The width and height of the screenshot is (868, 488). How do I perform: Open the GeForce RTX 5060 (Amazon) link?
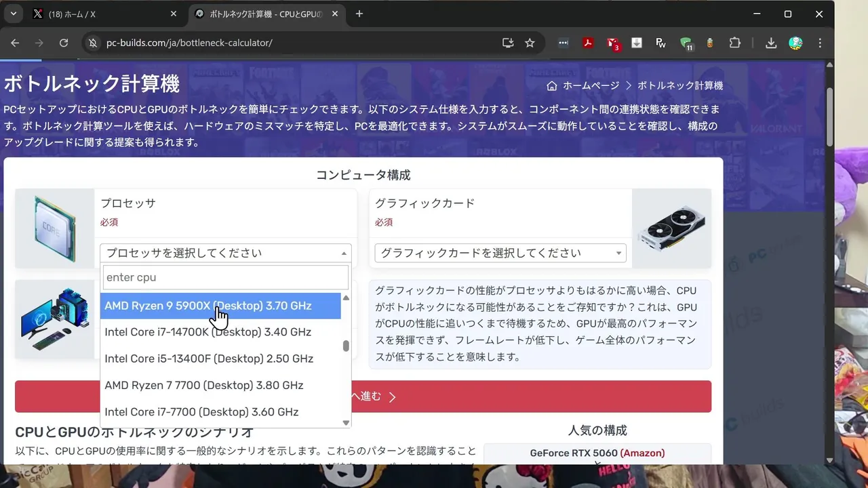[597, 453]
